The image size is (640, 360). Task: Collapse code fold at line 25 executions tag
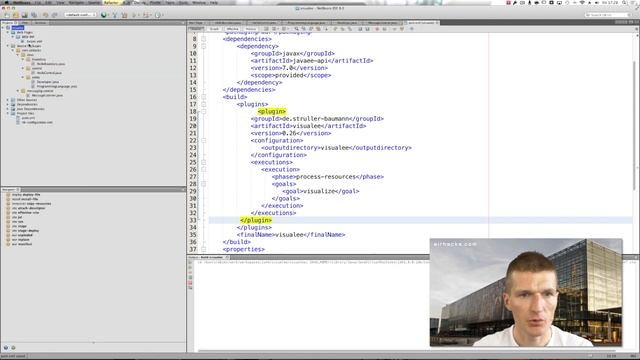tap(203, 162)
